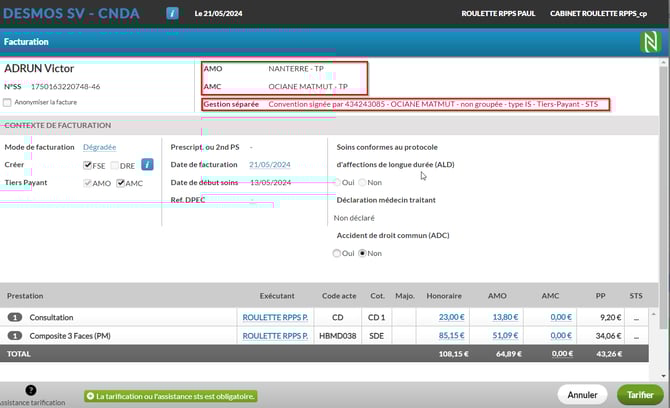Click the info icon next to DRE checkbox

tap(147, 164)
